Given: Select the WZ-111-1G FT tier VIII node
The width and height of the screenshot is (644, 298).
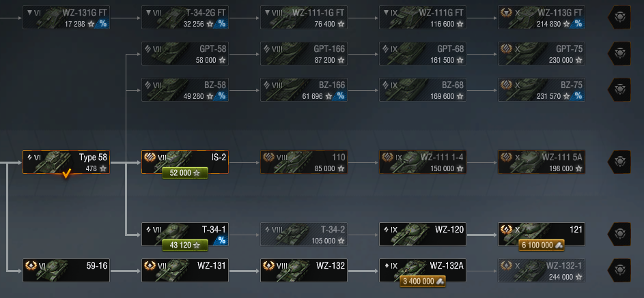Looking at the screenshot, I should tap(304, 17).
